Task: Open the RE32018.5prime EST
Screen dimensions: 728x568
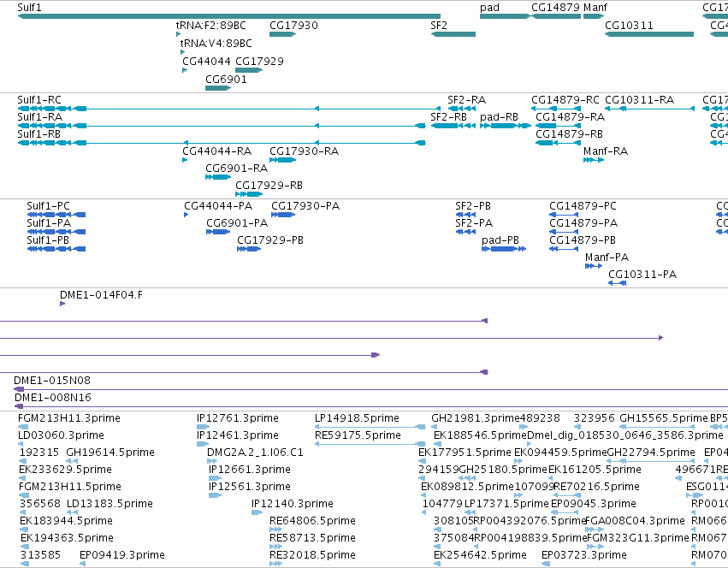Action: (x=275, y=564)
